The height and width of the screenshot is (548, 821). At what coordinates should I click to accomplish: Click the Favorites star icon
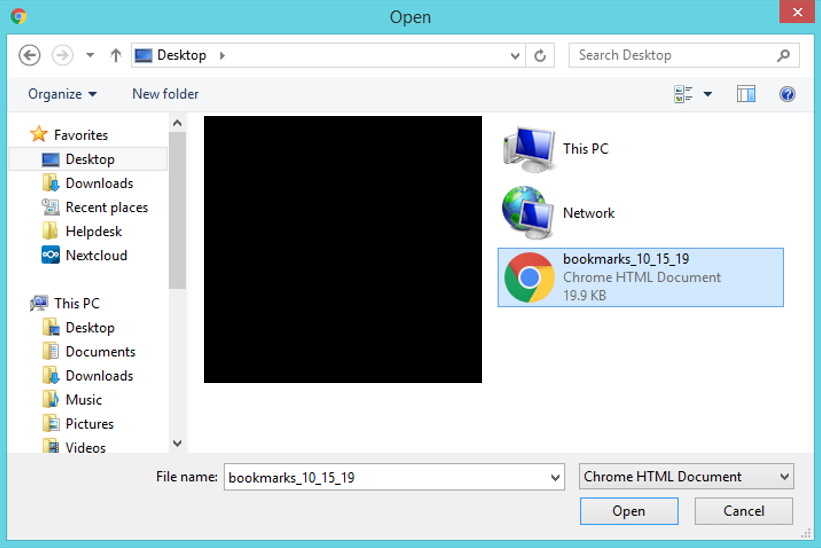pos(39,134)
